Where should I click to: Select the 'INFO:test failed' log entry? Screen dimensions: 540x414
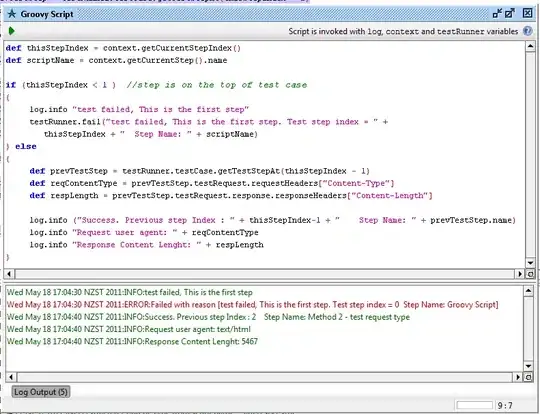[x=129, y=292]
